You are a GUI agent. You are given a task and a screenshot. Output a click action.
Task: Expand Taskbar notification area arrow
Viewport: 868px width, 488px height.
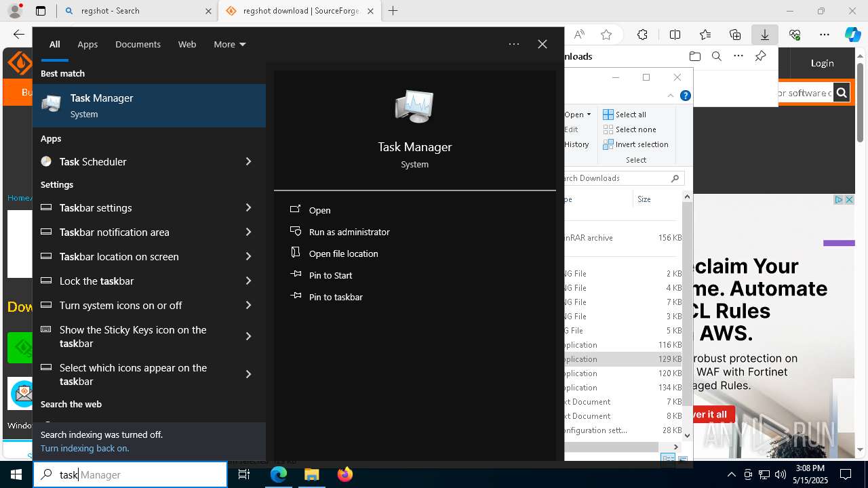(248, 232)
